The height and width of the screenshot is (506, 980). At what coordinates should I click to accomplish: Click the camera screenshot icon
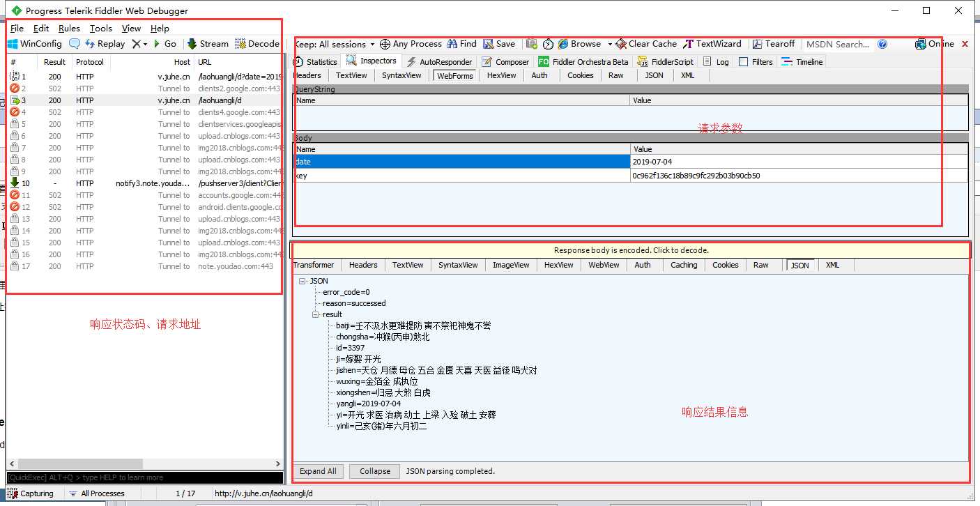point(532,44)
